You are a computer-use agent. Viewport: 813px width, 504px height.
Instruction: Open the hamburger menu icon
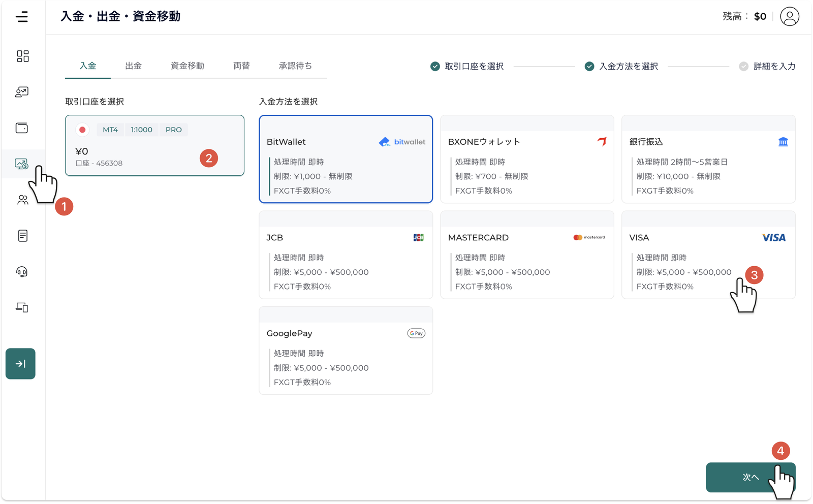[x=22, y=17]
